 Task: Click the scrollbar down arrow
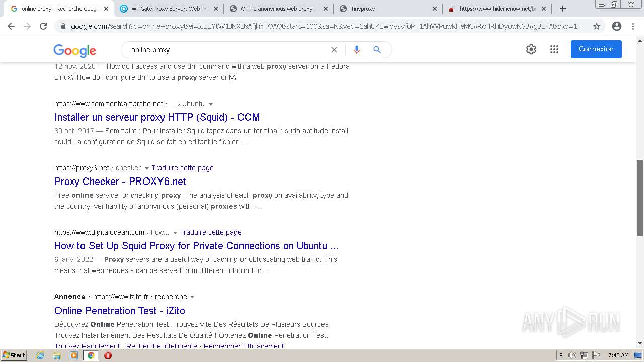(x=640, y=343)
